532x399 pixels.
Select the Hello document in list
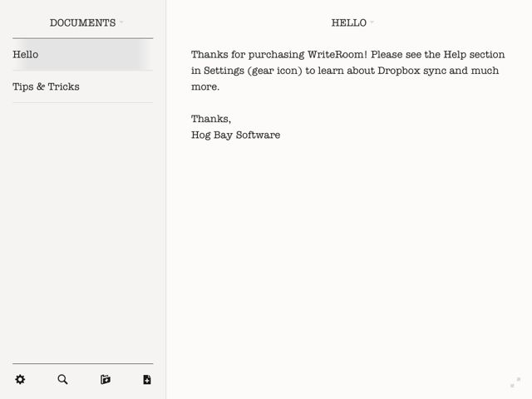click(83, 55)
